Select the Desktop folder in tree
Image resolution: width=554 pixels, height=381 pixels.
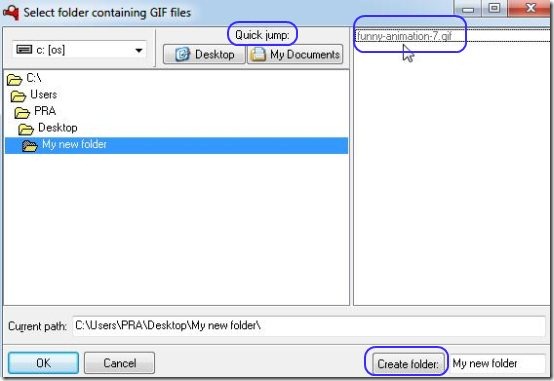click(x=58, y=128)
